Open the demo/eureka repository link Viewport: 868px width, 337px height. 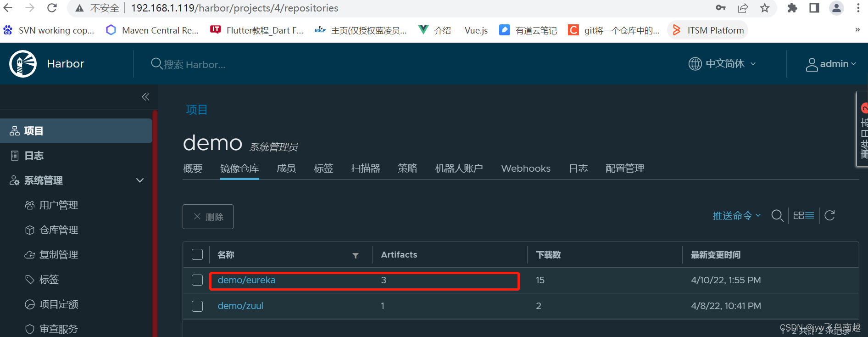click(246, 280)
